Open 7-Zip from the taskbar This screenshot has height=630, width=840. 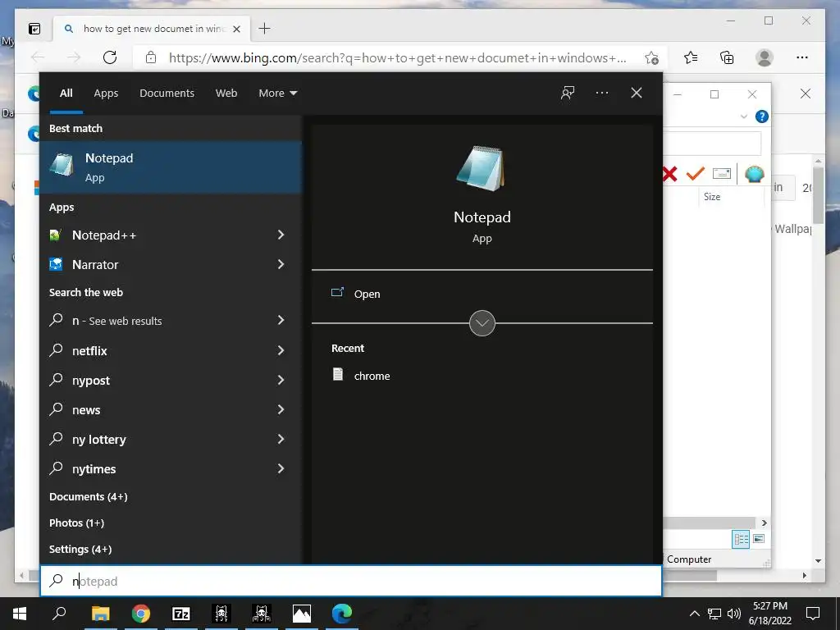[181, 614]
